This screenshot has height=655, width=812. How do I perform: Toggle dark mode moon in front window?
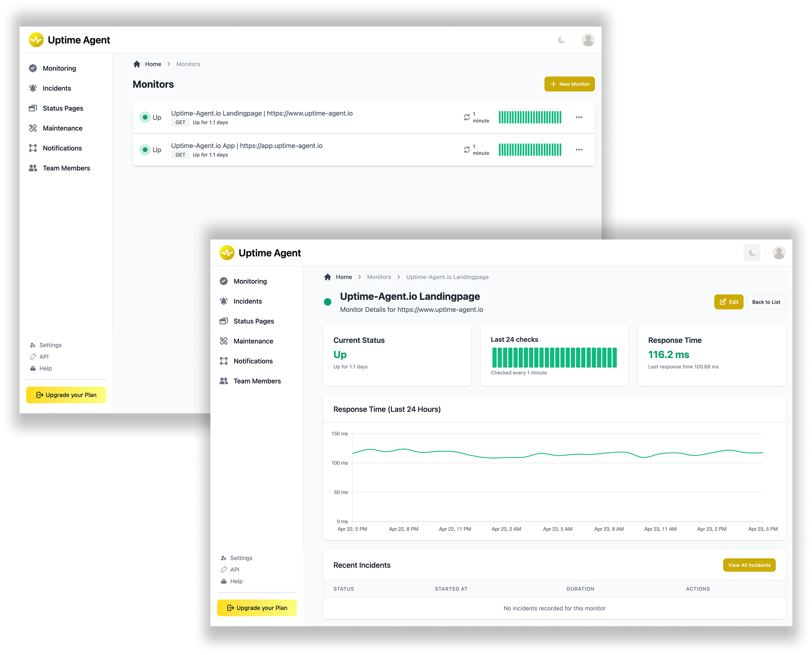(752, 253)
